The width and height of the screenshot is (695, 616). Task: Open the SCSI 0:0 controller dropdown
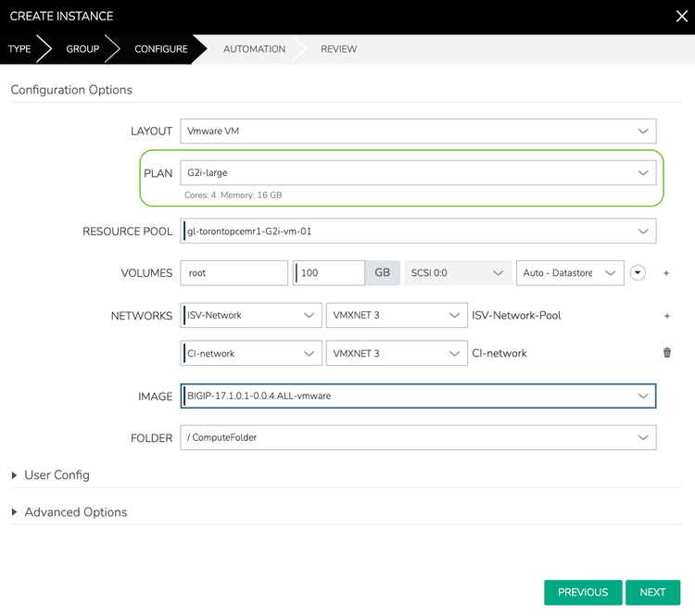coord(457,273)
